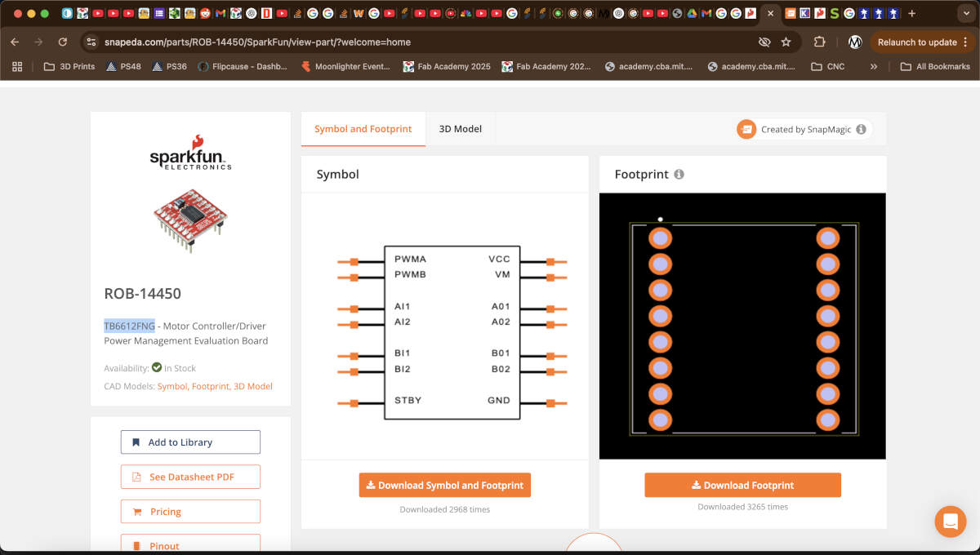The height and width of the screenshot is (555, 980).
Task: Open the chat support widget
Action: coord(951,522)
